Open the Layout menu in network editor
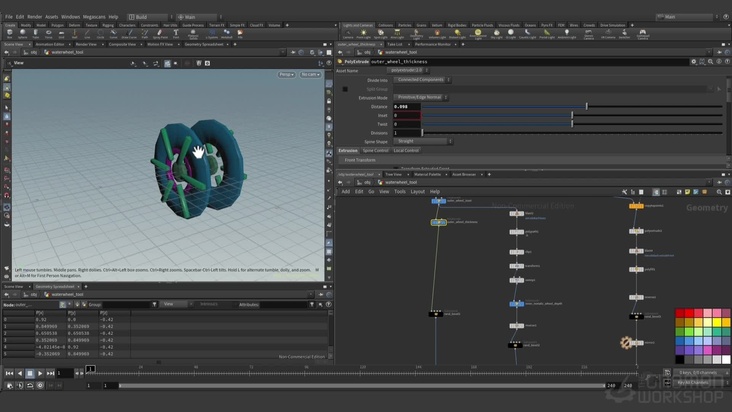The width and height of the screenshot is (732, 412). 417,192
